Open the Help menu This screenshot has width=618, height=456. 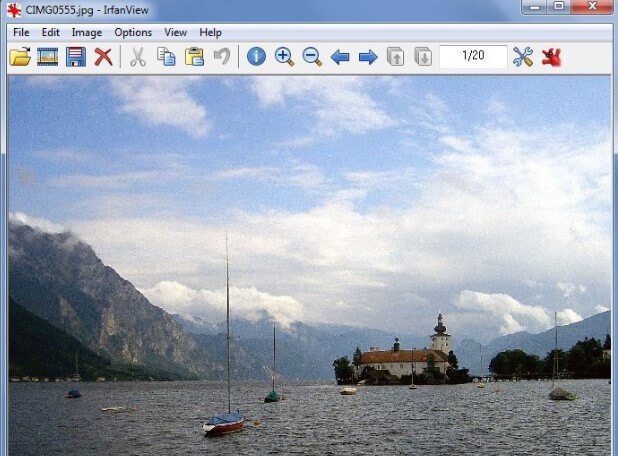coord(210,32)
